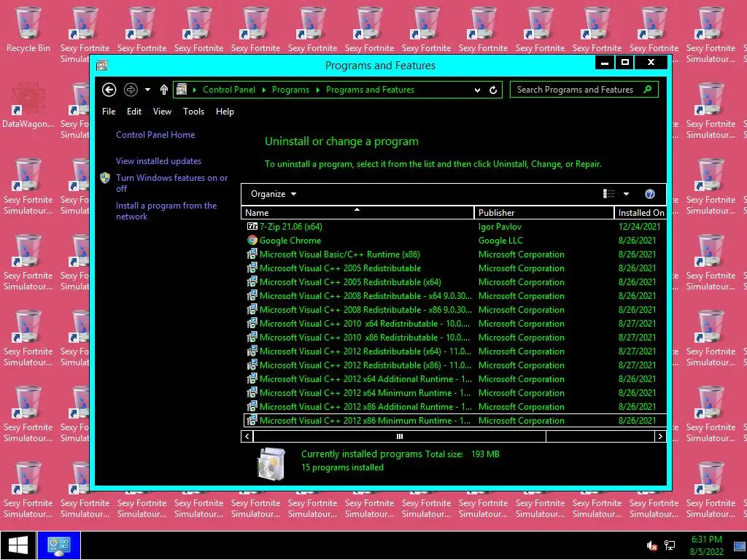This screenshot has height=560, width=747.
Task: Click the Programs and Features title bar icon
Action: coord(102,65)
